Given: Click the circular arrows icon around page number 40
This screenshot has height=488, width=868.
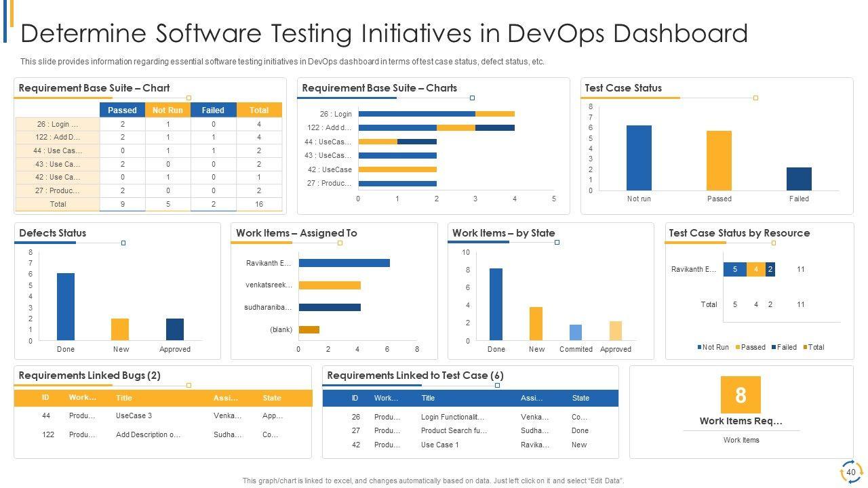Looking at the screenshot, I should (x=851, y=472).
